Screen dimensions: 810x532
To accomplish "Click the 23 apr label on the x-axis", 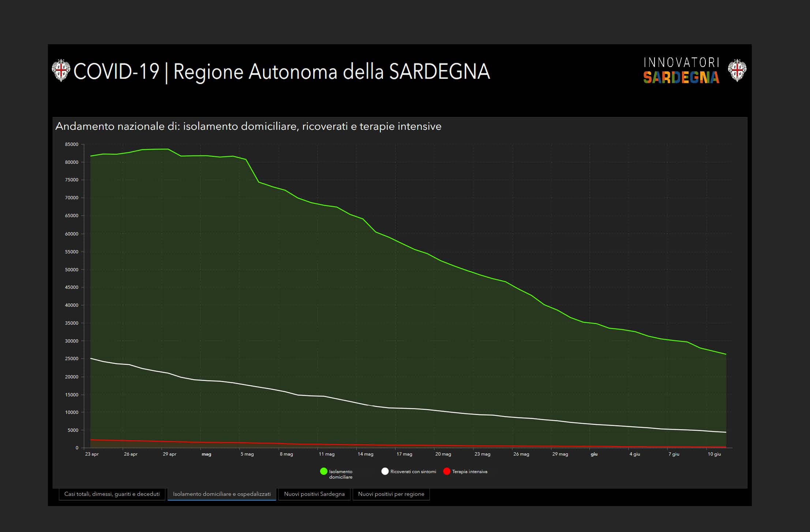I will click(x=92, y=454).
